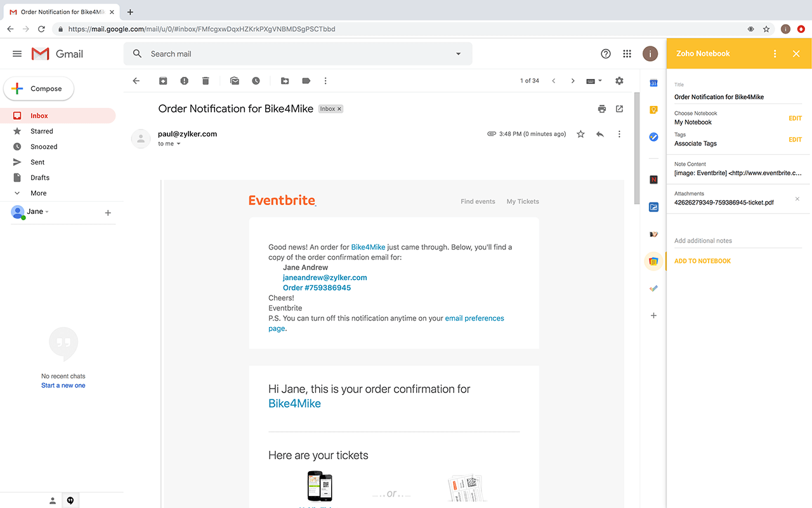Click ADD TO NOTEBOOK in Zoho panel
Image resolution: width=812 pixels, height=508 pixels.
702,260
